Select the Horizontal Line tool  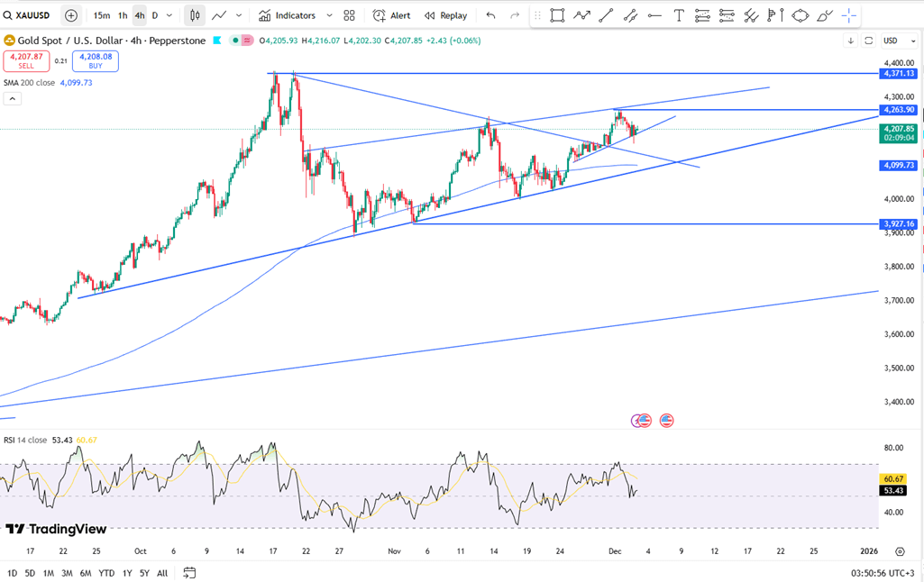click(x=654, y=15)
